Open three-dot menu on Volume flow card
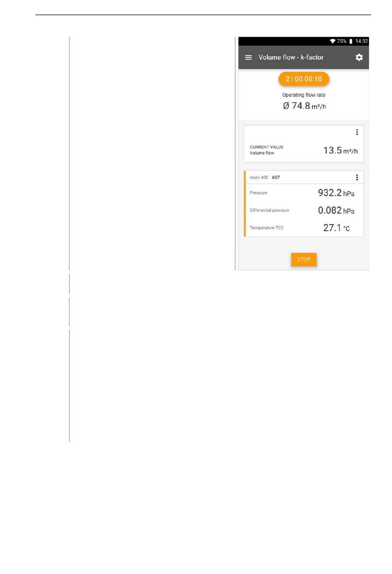This screenshot has height=574, width=392. pos(357,132)
